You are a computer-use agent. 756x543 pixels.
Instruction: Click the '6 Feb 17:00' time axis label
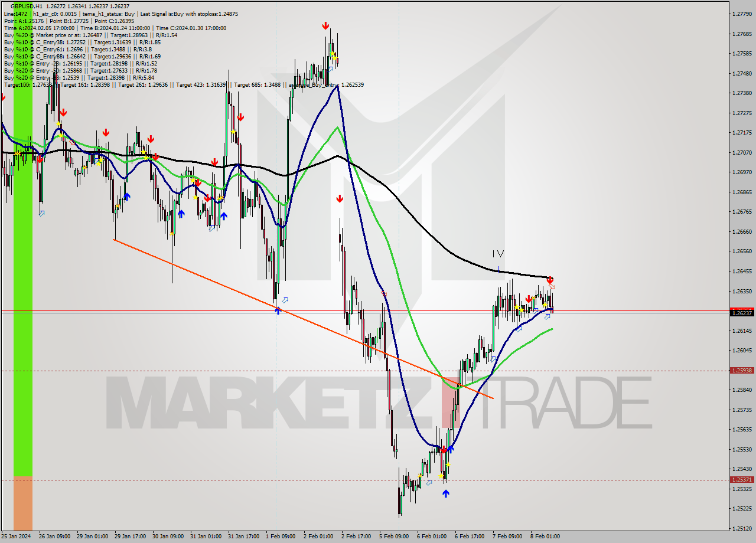pos(470,537)
